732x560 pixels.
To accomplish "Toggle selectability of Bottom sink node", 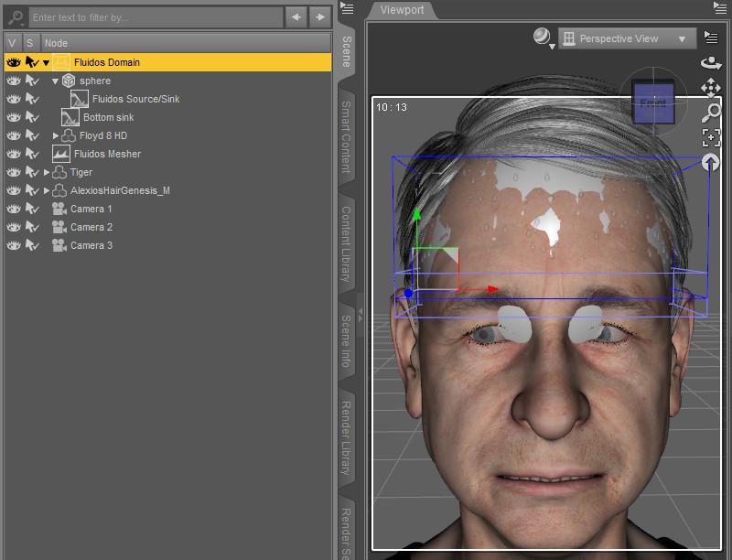I will click(x=32, y=117).
